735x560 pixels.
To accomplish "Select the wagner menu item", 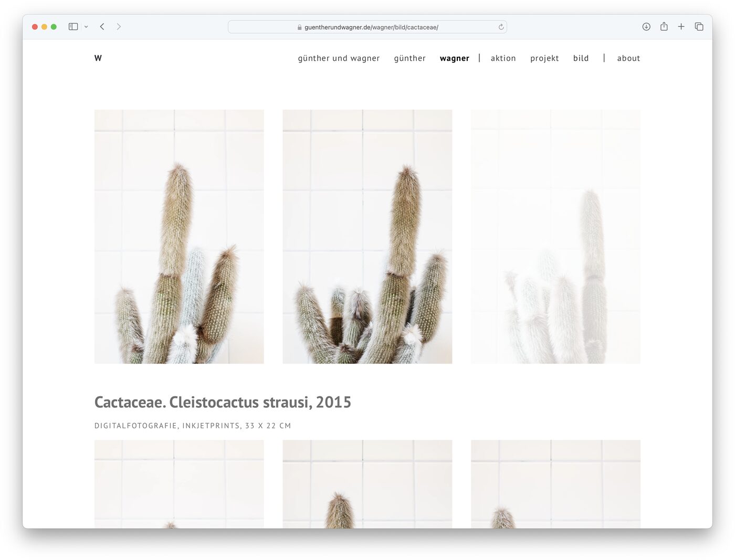I will pyautogui.click(x=455, y=58).
